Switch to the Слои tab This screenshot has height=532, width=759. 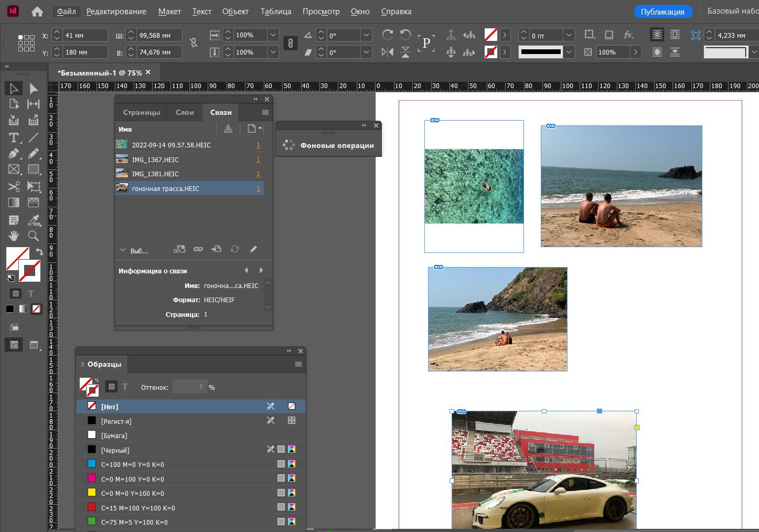(x=185, y=112)
